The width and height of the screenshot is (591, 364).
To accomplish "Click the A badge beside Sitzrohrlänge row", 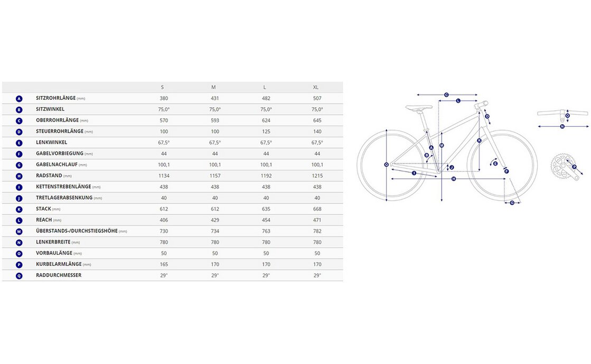I will click(x=19, y=99).
